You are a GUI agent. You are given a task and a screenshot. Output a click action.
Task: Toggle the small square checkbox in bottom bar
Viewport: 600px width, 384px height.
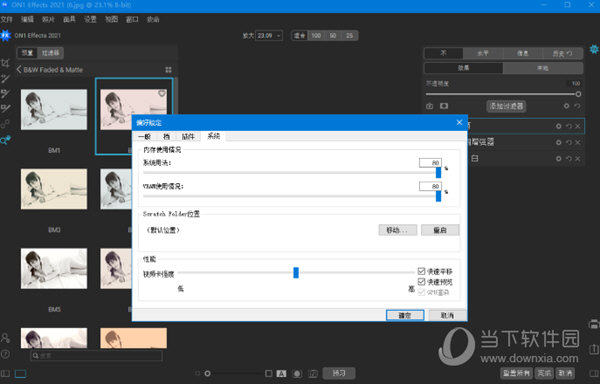pos(269,373)
